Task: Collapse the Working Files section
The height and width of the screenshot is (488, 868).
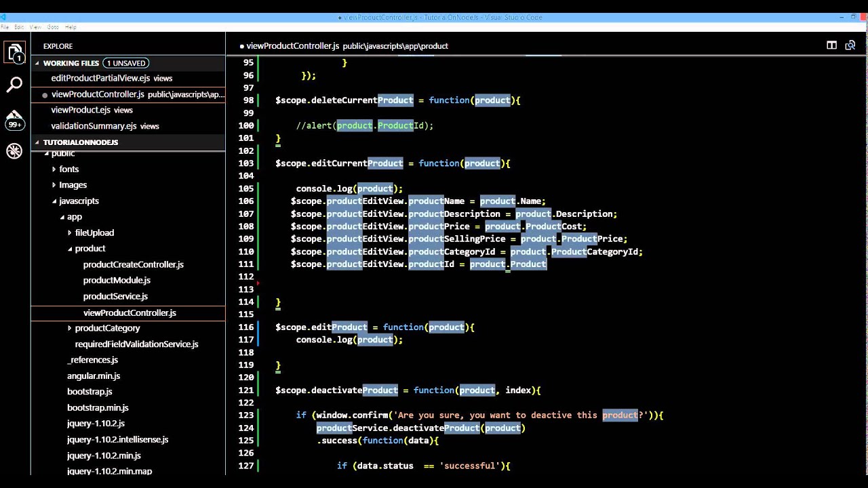Action: coord(38,63)
